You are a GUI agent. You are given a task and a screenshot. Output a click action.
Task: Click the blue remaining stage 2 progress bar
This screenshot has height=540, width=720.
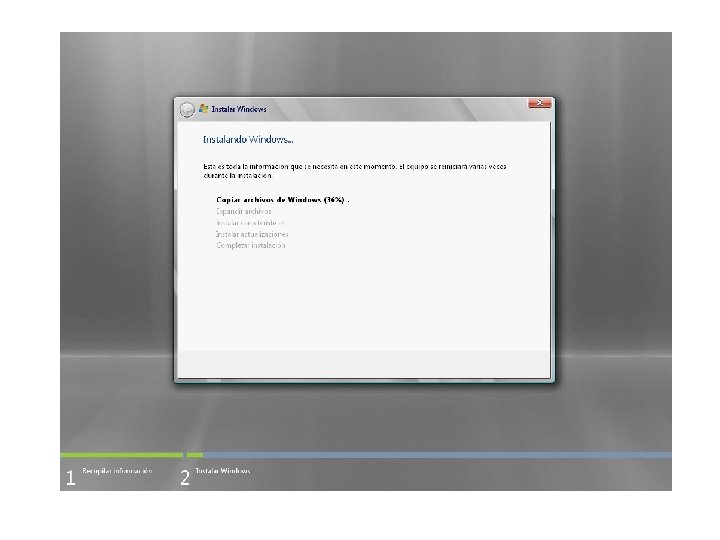pos(438,455)
